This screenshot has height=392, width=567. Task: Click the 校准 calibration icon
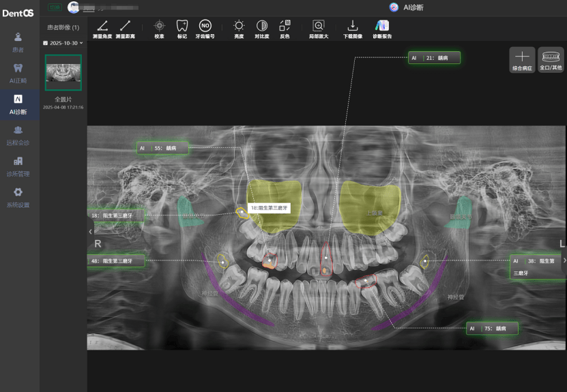[x=159, y=27]
